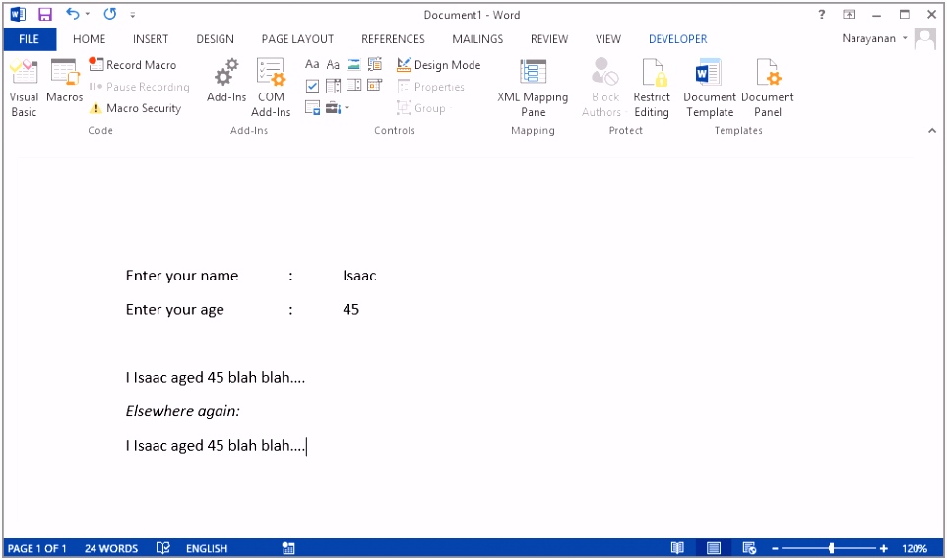The height and width of the screenshot is (560, 947).
Task: Open Legacy Tools dropdown
Action: [337, 108]
